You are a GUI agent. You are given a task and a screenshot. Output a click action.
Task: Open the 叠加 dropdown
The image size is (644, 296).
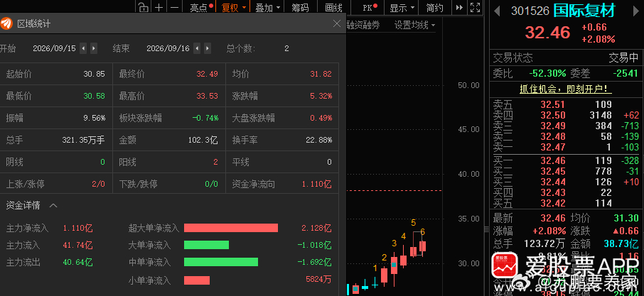268,7
